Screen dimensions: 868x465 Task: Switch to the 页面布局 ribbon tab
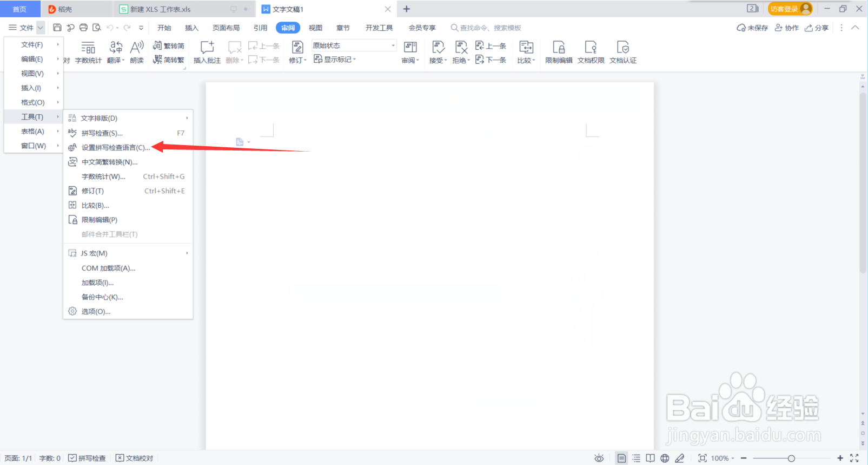[226, 28]
